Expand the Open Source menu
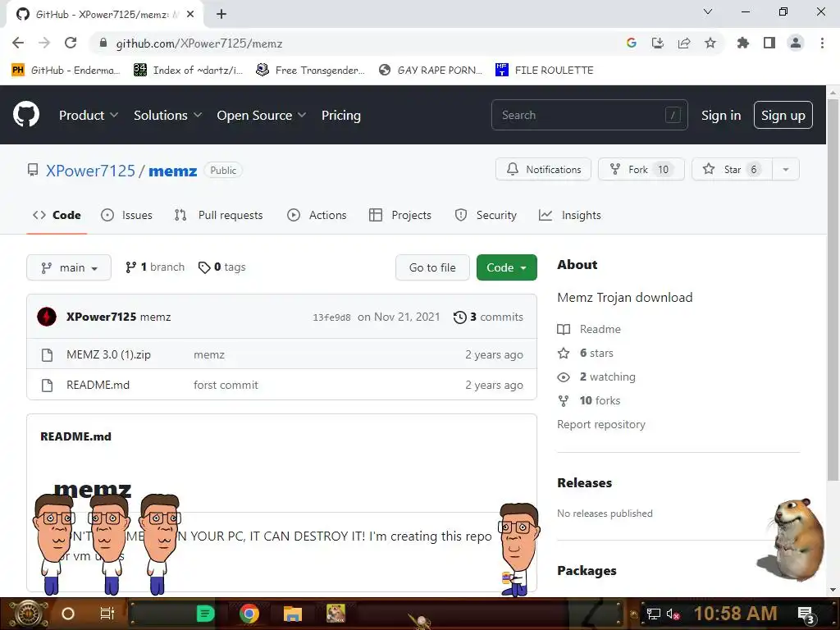This screenshot has height=630, width=840. point(262,115)
